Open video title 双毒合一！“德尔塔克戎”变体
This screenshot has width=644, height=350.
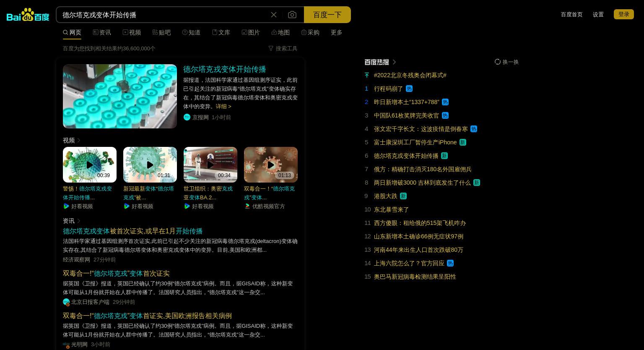coord(269,193)
